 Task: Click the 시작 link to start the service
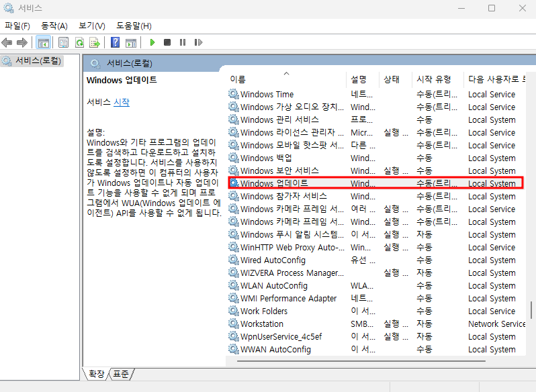coord(122,102)
